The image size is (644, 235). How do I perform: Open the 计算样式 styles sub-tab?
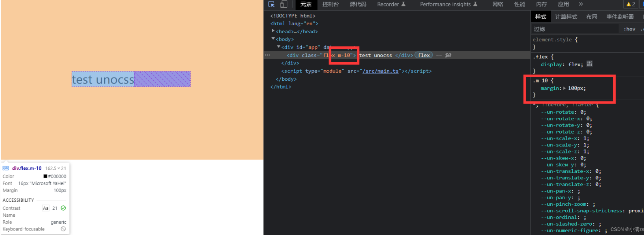coord(566,17)
